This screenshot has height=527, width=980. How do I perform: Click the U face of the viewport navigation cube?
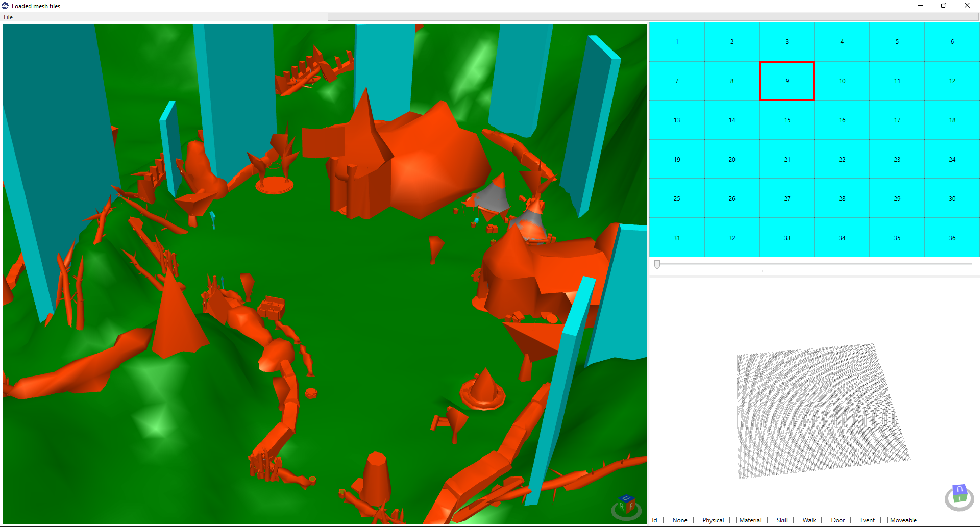point(626,498)
